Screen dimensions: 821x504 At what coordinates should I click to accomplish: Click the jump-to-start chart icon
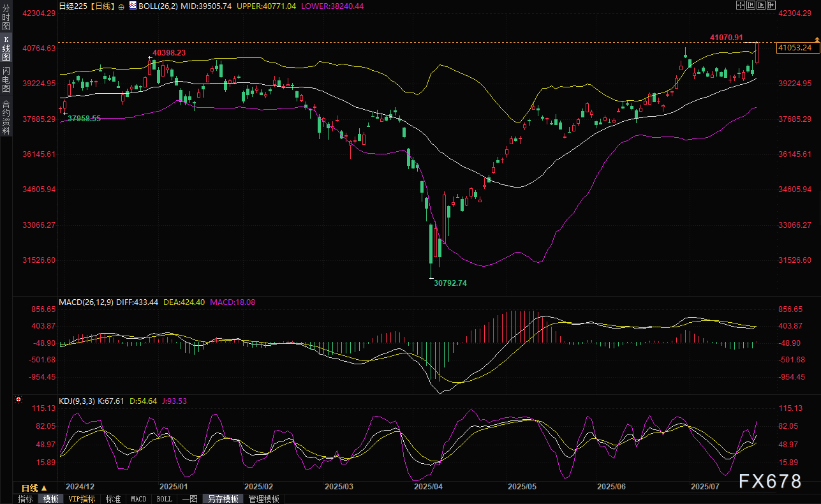point(751,6)
